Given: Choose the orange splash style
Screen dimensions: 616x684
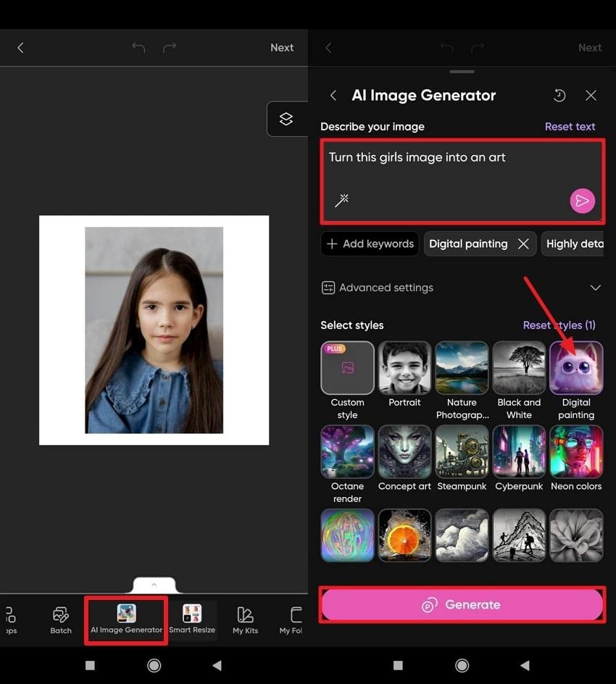Looking at the screenshot, I should click(x=404, y=535).
